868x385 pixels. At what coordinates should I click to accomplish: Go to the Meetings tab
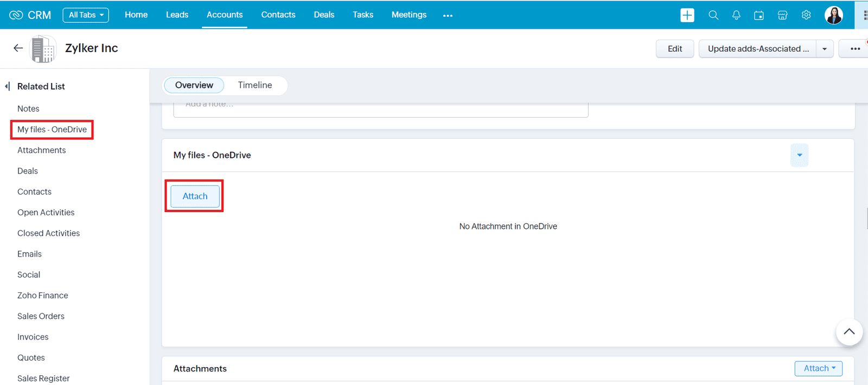(409, 15)
